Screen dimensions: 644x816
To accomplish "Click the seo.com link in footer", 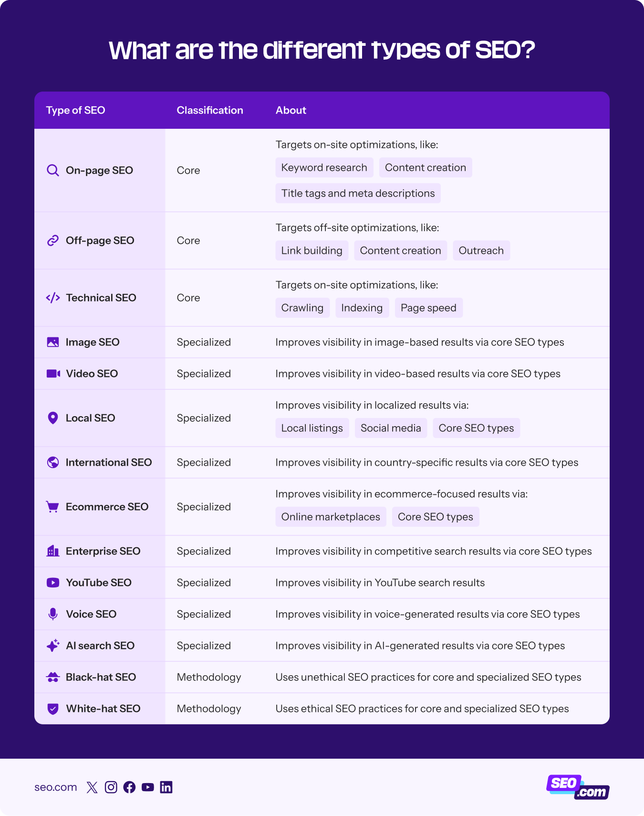I will click(55, 787).
